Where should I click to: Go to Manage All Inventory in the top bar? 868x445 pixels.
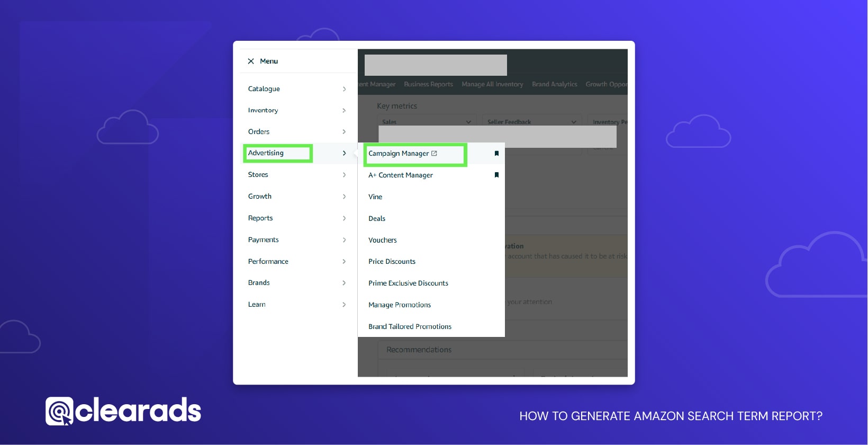point(492,84)
